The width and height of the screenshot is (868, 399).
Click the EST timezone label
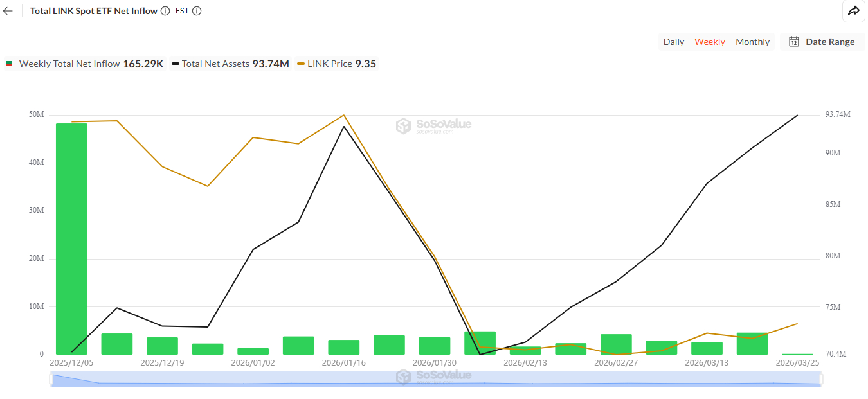pos(182,11)
